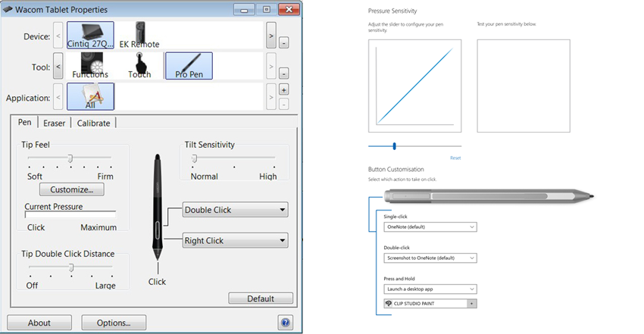644x334 pixels.
Task: Click the Pro Pen illustration
Action: click(x=158, y=208)
